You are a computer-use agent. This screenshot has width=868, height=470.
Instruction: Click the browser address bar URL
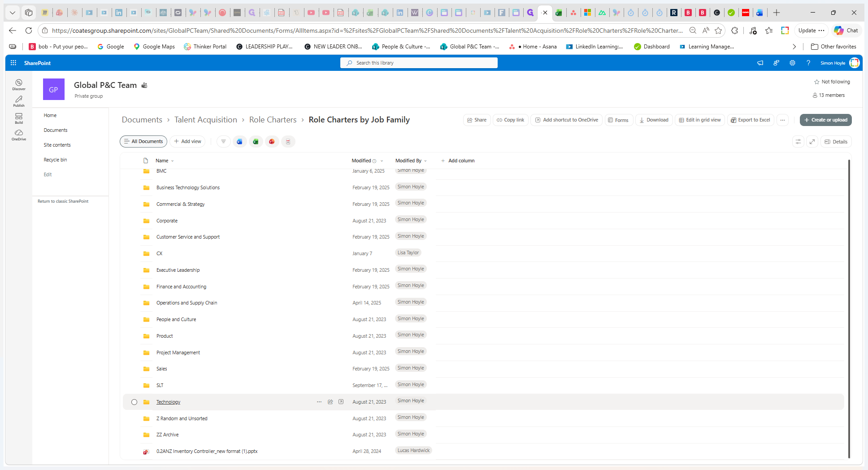point(367,30)
